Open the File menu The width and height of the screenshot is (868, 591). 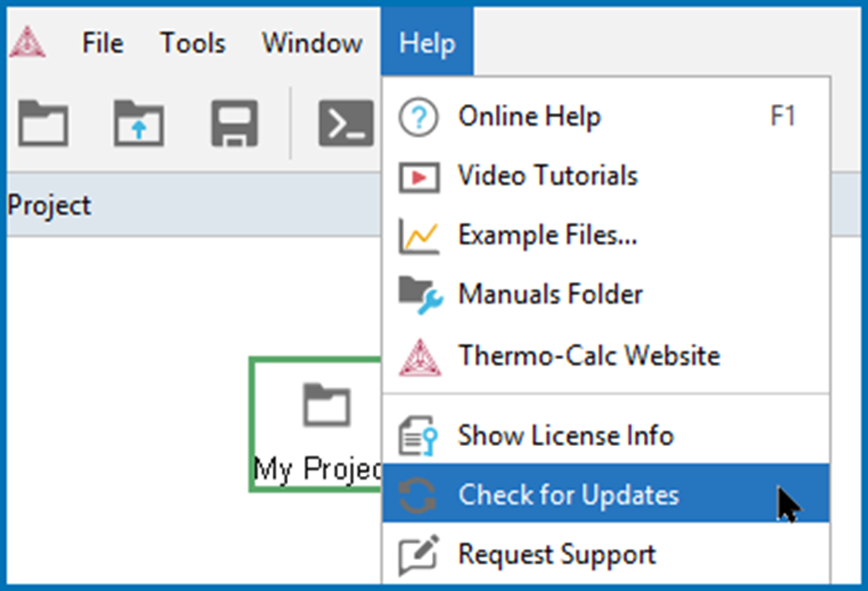pyautogui.click(x=102, y=43)
